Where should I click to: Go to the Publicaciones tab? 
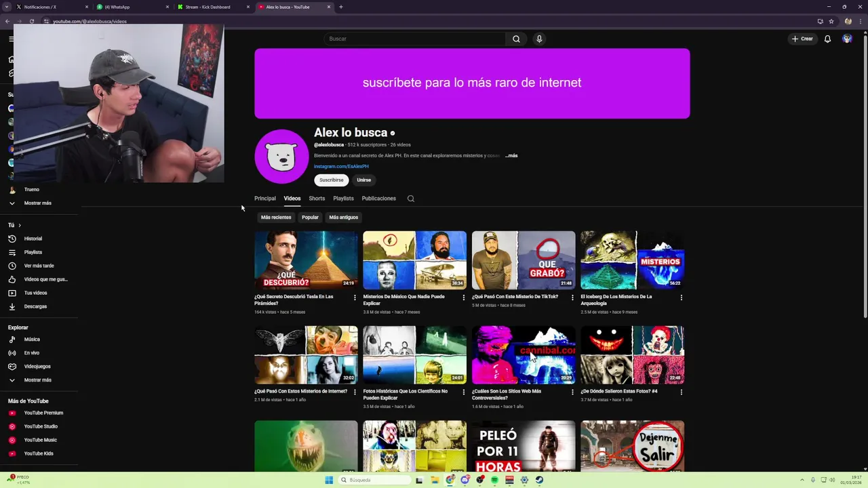tap(379, 199)
